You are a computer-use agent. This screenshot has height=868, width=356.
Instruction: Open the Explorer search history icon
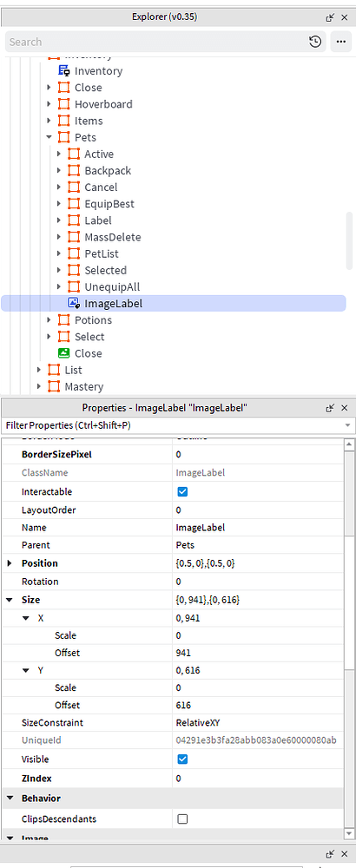[x=314, y=42]
